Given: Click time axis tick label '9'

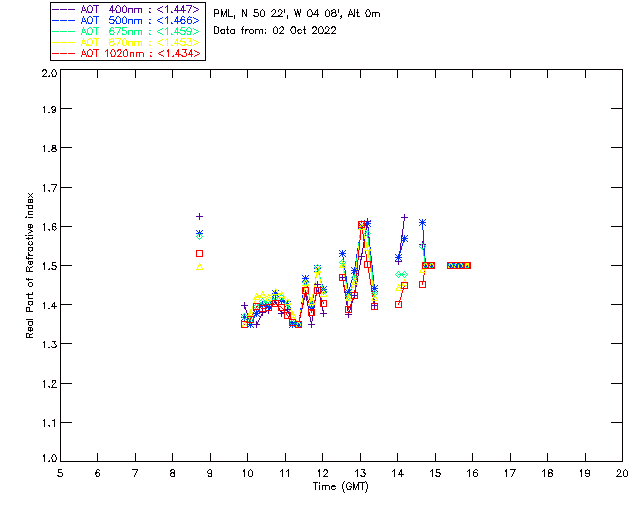Looking at the screenshot, I should 210,473.
